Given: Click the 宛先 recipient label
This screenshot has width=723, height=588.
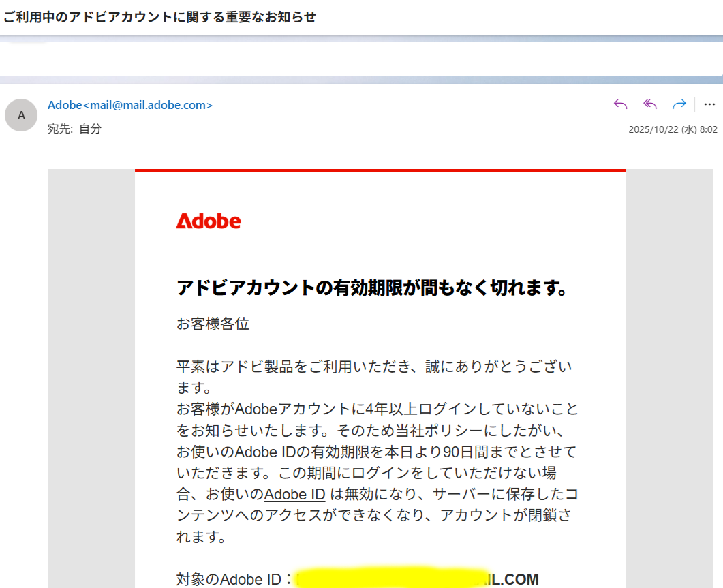Looking at the screenshot, I should 59,128.
